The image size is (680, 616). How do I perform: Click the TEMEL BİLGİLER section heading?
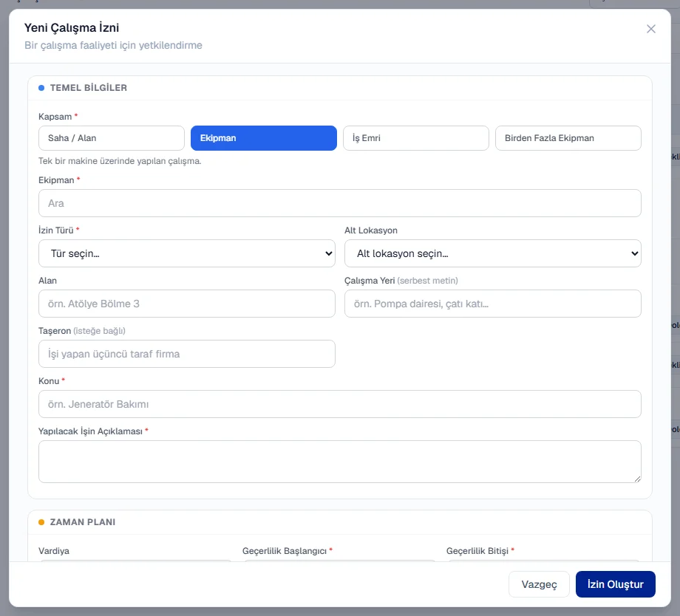[89, 88]
